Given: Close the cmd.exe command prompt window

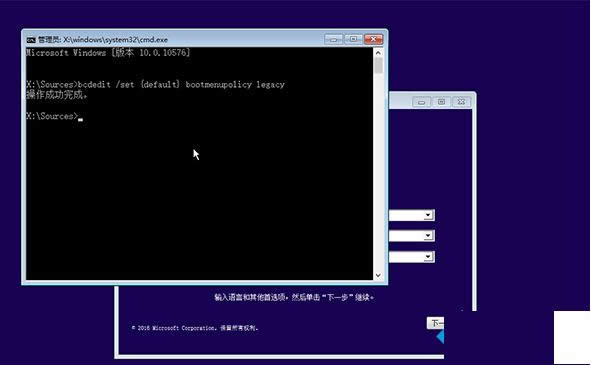Looking at the screenshot, I should click(x=374, y=39).
